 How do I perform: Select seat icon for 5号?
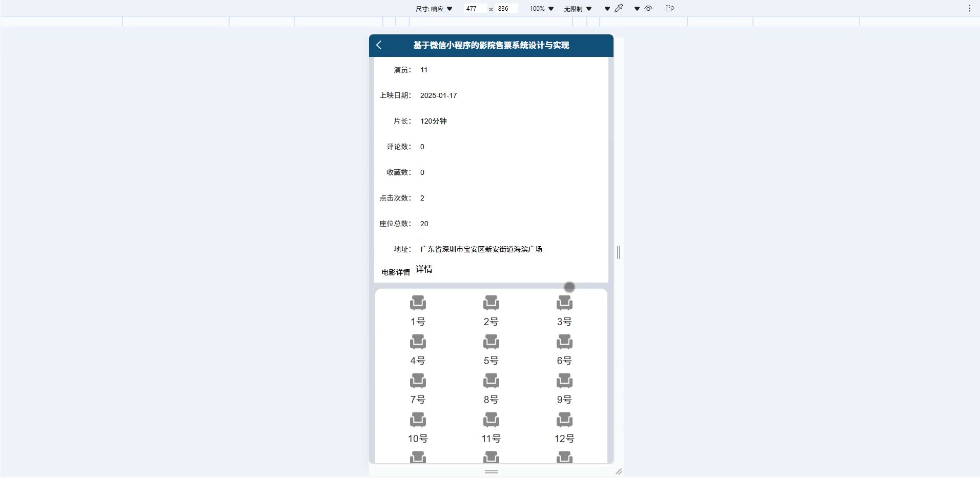click(491, 342)
